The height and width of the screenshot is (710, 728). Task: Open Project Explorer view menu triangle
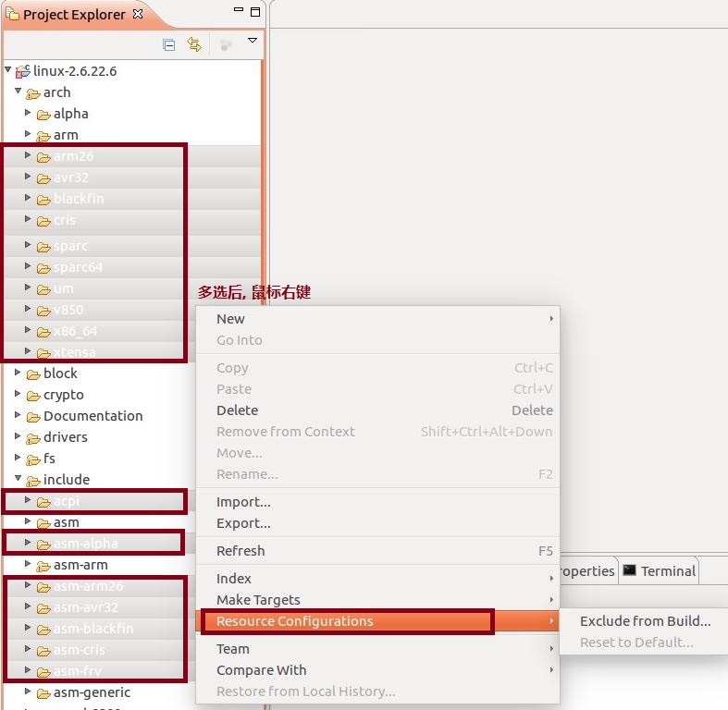[x=253, y=42]
